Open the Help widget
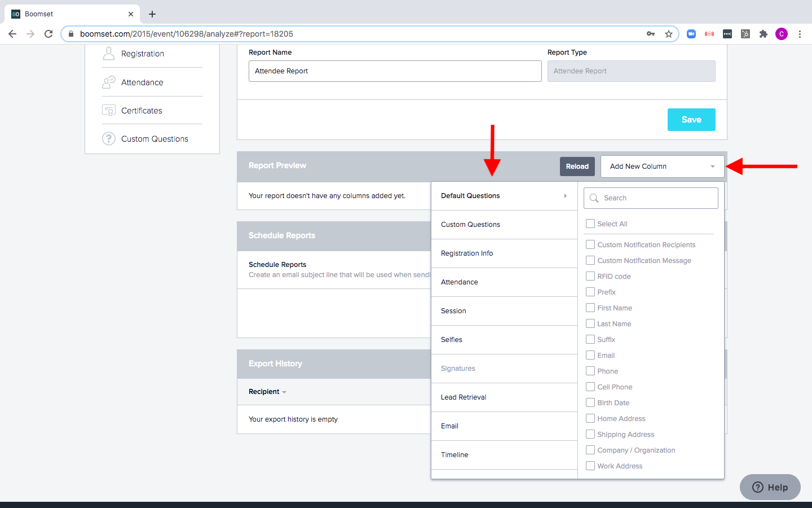 coord(770,487)
